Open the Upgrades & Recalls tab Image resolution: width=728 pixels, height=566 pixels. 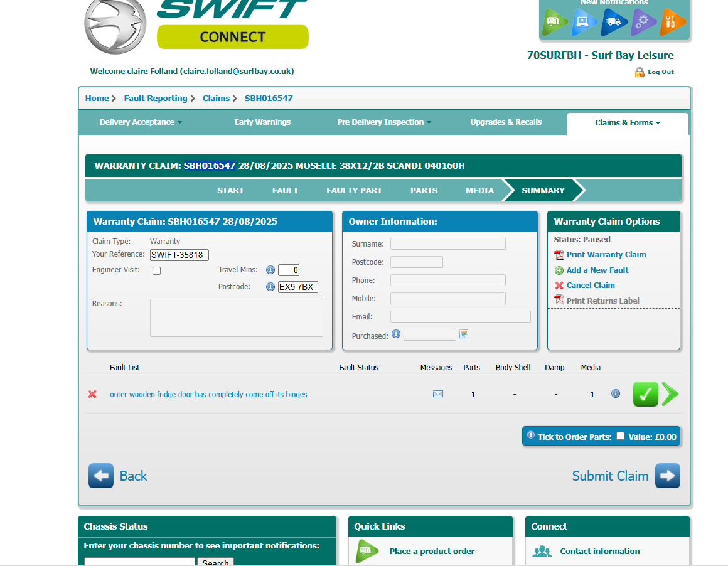(506, 122)
